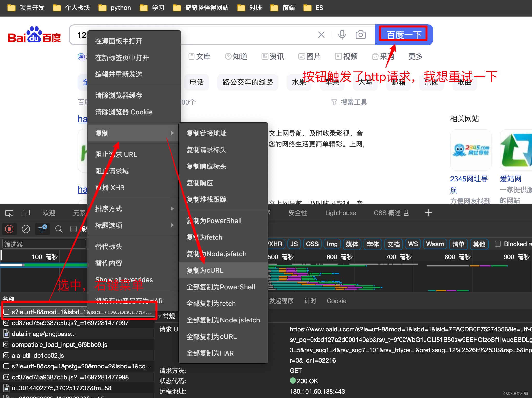Open the 爱站网 related site link
This screenshot has width=532, height=398.
coord(511,179)
